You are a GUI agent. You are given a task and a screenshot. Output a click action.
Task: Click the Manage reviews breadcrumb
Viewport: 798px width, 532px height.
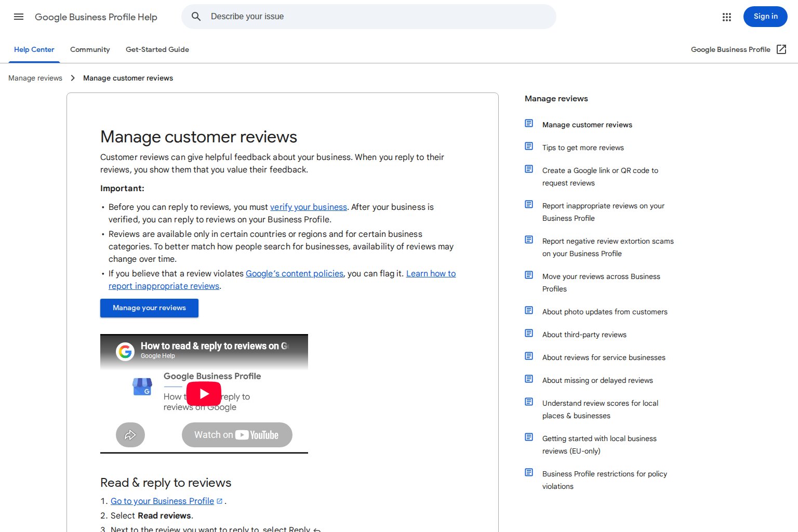coord(35,78)
